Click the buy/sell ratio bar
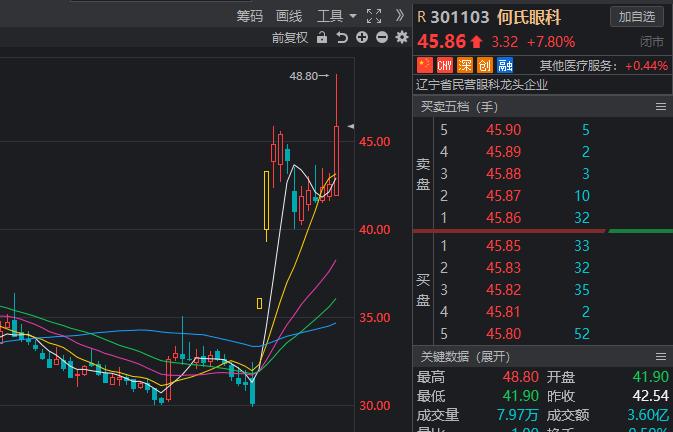The width and height of the screenshot is (673, 432). pos(543,231)
